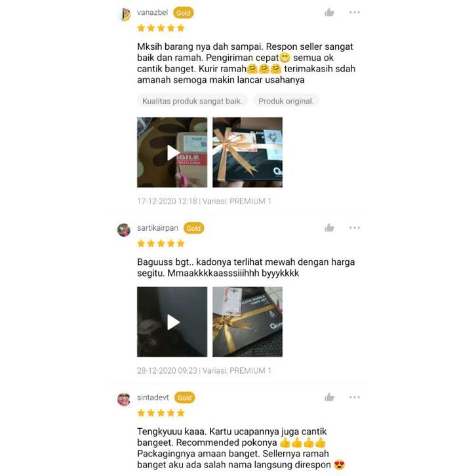Play vanazbel's fragile box unboxing video
This screenshot has height=476, width=476.
172,152
